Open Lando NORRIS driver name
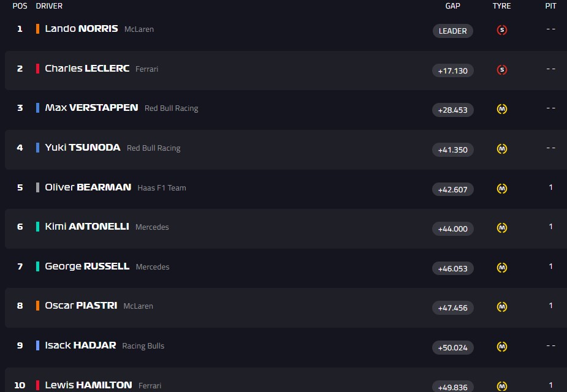 tap(81, 29)
